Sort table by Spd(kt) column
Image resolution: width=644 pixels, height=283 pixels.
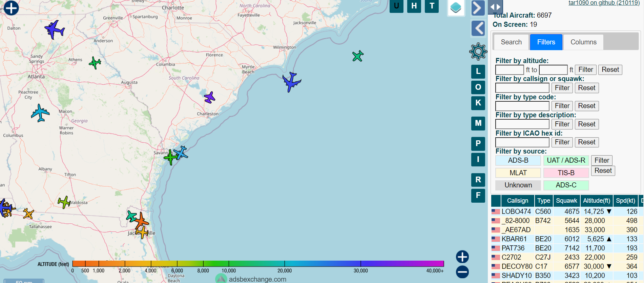(625, 201)
